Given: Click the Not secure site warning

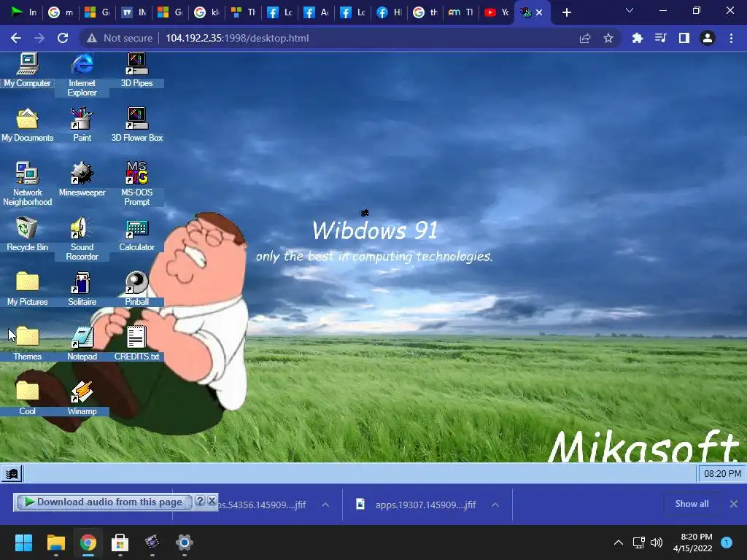Looking at the screenshot, I should pyautogui.click(x=120, y=38).
